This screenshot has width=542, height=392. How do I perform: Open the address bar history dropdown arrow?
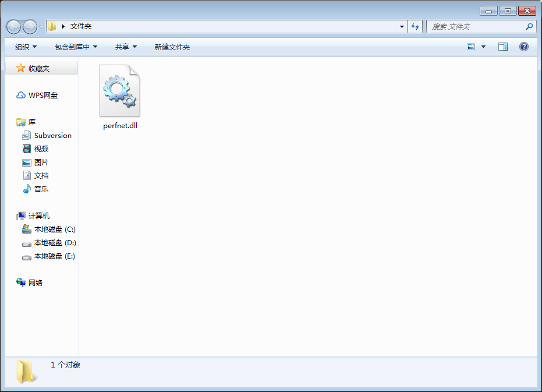[402, 26]
